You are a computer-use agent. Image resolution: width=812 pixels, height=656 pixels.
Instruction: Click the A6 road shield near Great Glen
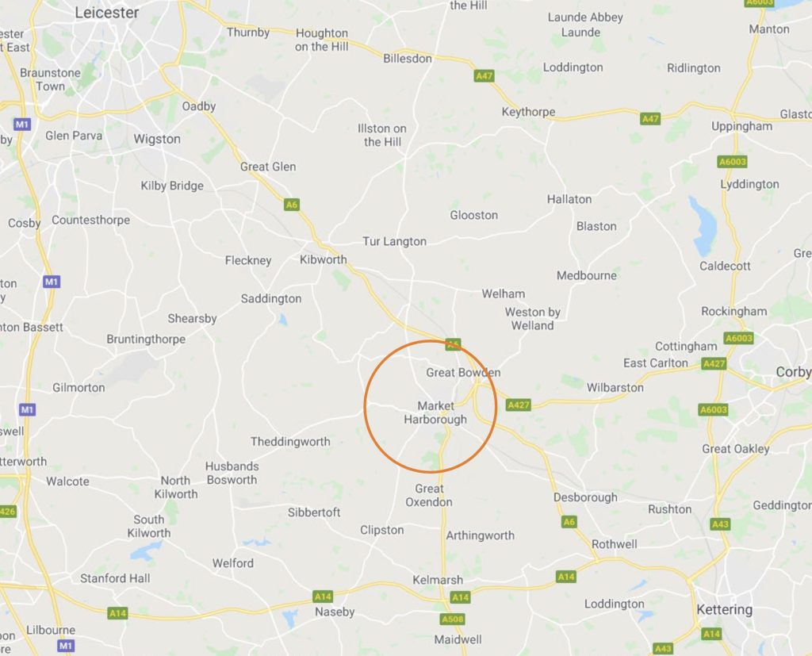coord(292,205)
